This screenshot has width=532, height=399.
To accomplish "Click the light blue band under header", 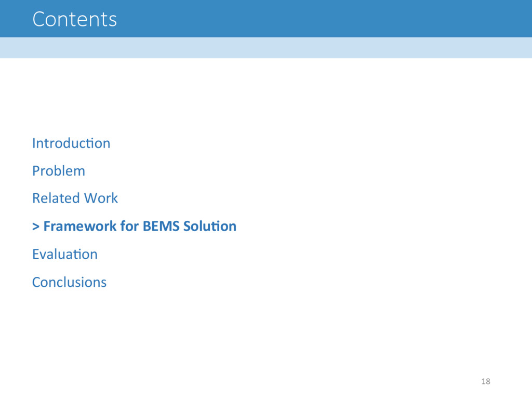I will pos(266,47).
